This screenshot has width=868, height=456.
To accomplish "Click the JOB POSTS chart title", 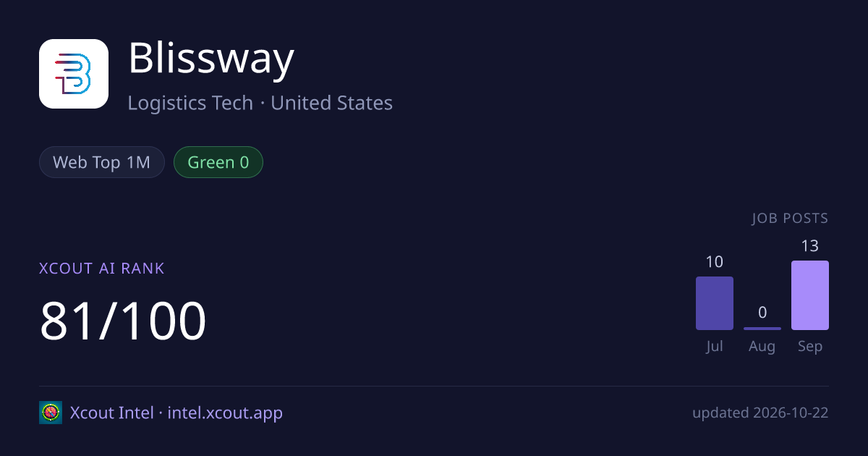I will point(790,219).
